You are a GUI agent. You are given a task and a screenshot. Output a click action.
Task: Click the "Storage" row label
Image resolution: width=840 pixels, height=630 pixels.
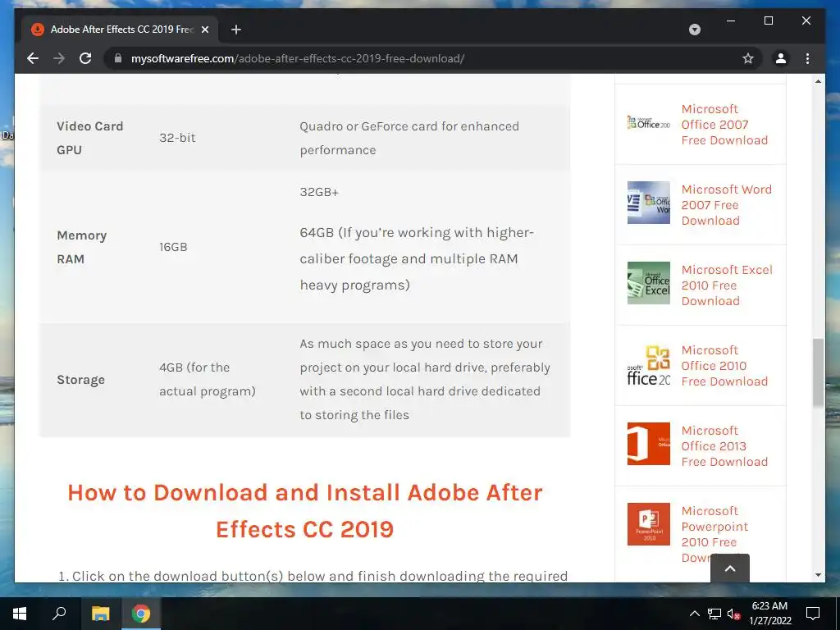coord(81,380)
